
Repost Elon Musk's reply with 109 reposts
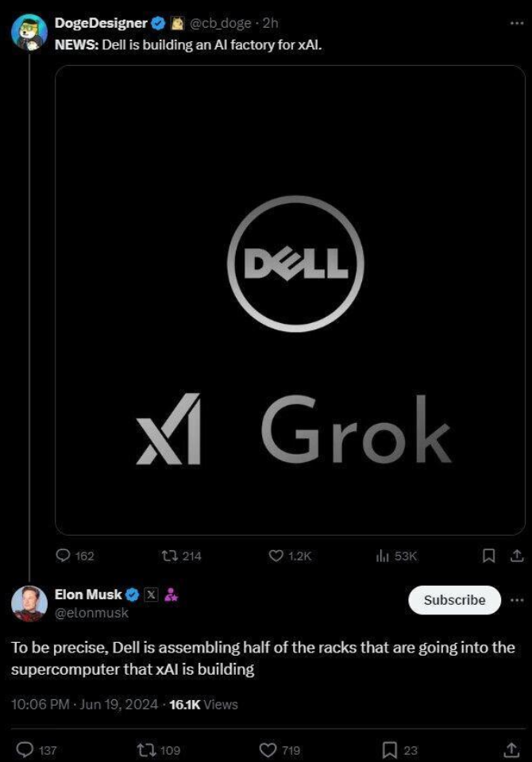coord(145,749)
